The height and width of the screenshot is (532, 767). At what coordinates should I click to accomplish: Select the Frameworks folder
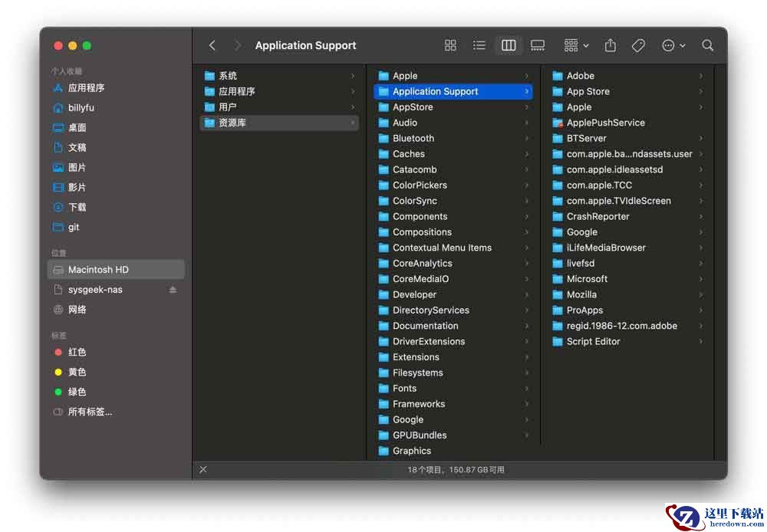pos(453,405)
